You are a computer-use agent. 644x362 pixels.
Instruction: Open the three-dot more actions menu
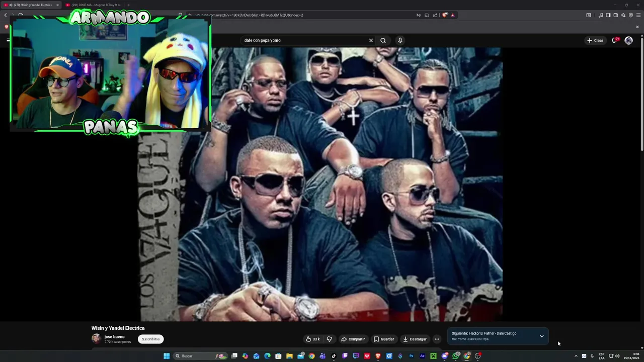(x=437, y=339)
